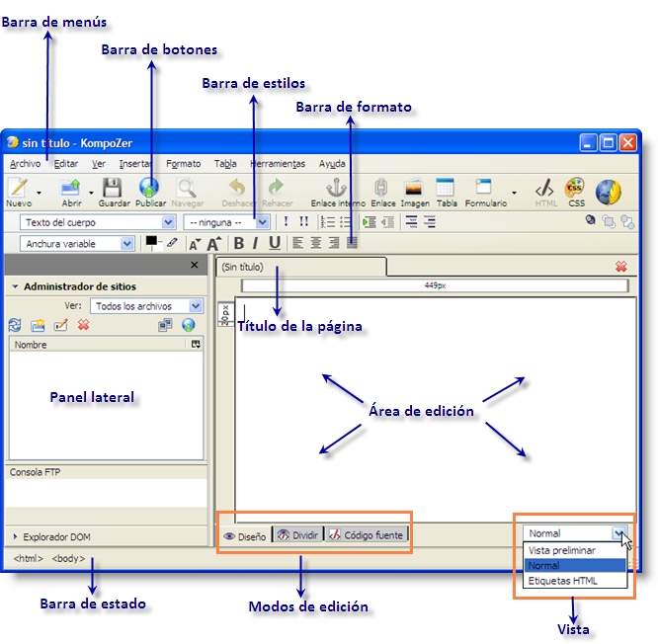The image size is (658, 644).
Task: Click the KompoZer globe logo in the toolbar
Action: tap(609, 193)
